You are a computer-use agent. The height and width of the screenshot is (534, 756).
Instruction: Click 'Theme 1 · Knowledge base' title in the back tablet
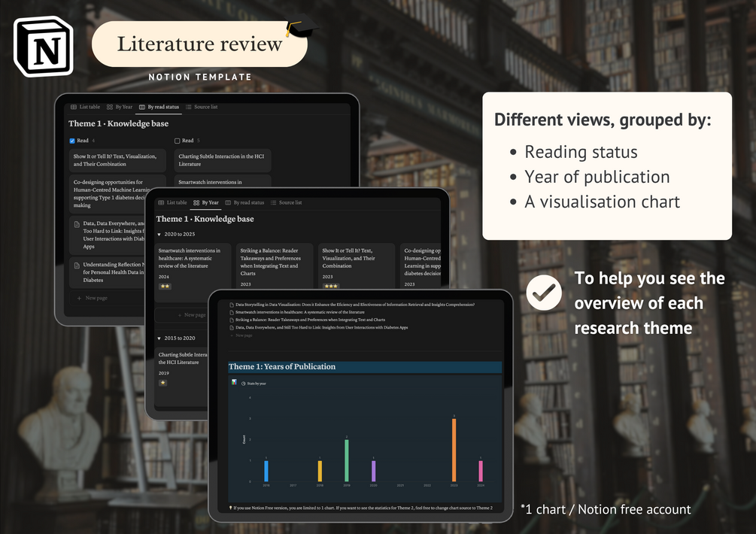pyautogui.click(x=119, y=124)
